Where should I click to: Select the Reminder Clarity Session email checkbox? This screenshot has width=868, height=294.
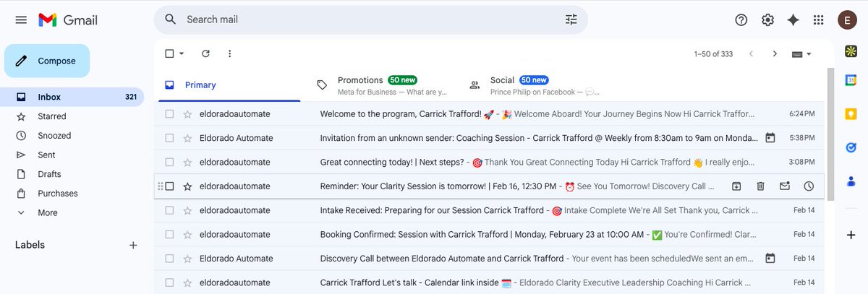(169, 186)
